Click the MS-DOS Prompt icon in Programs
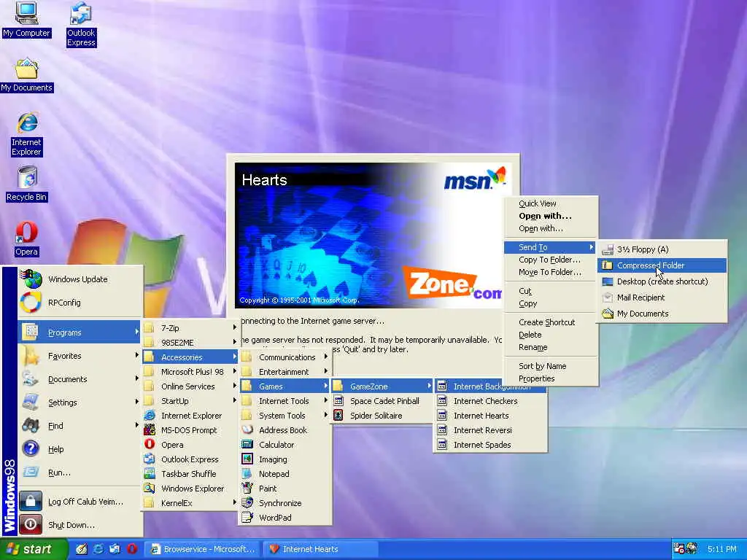 click(x=150, y=430)
